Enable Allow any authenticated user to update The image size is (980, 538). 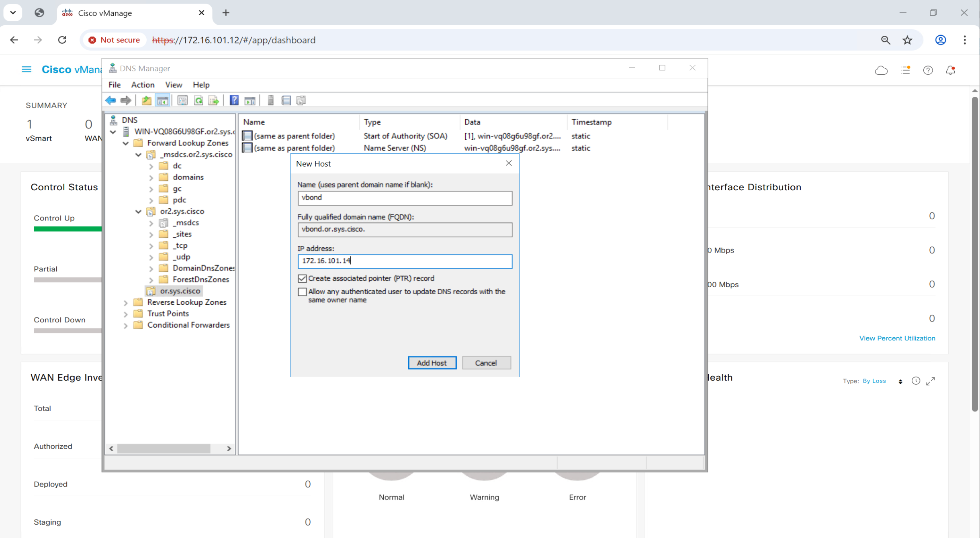(x=302, y=292)
